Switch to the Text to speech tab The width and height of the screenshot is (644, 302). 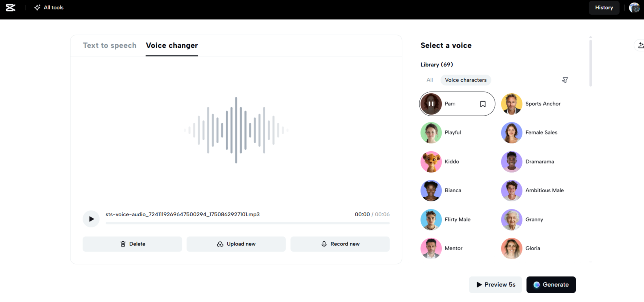110,45
